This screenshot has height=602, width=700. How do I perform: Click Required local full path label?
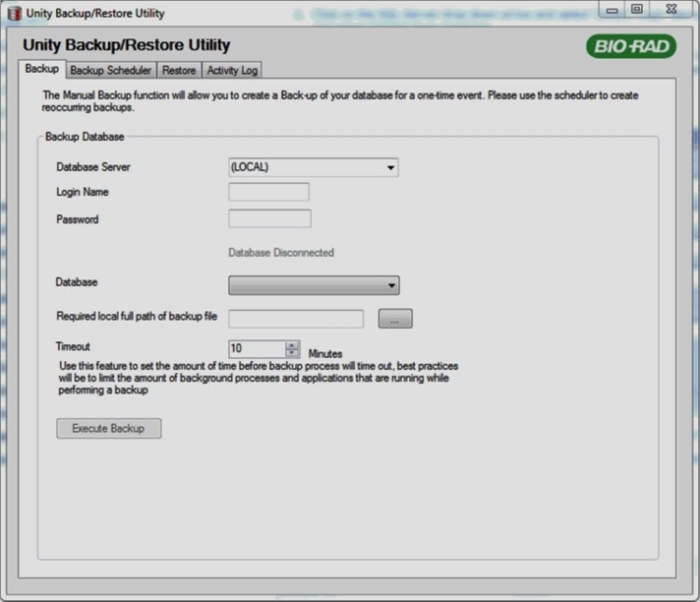pos(136,316)
